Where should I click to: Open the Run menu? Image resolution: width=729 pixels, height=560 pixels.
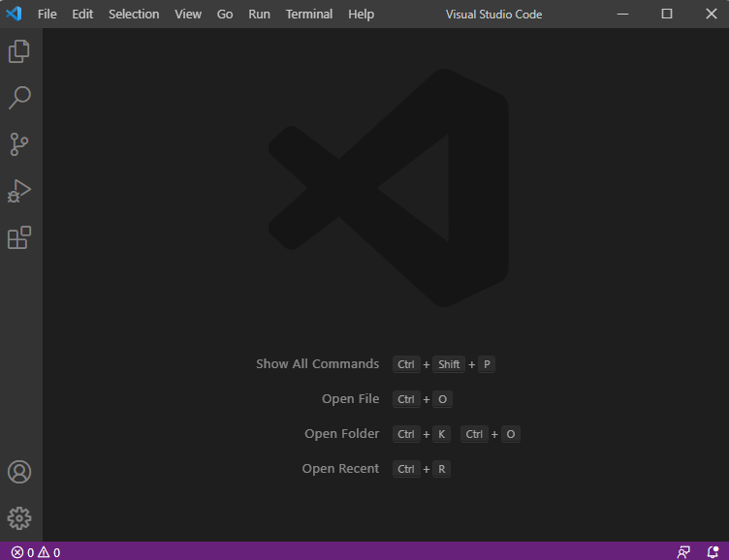259,14
